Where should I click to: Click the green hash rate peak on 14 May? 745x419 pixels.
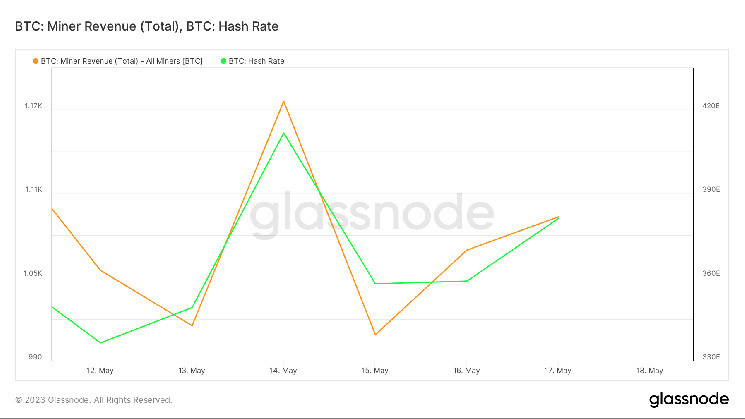284,133
